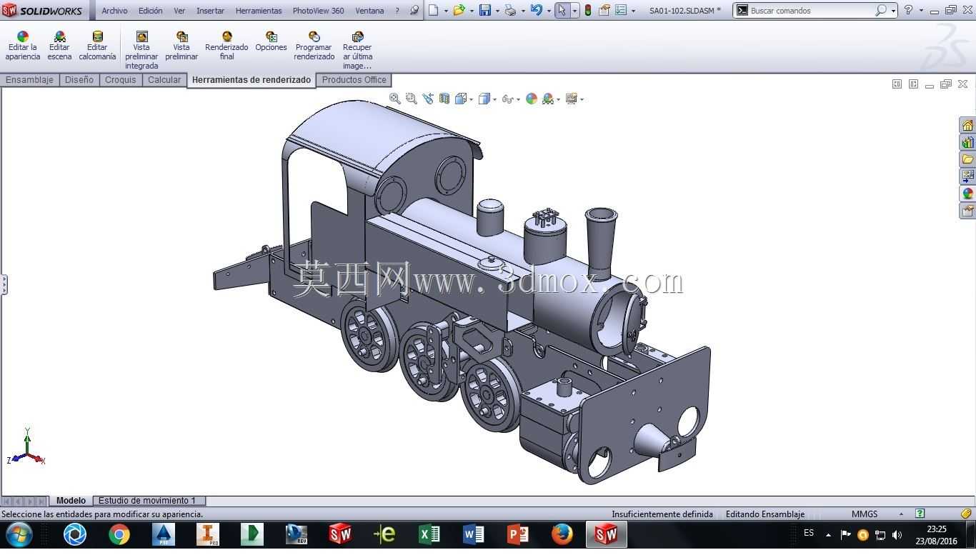This screenshot has height=560, width=976.
Task: Start Vista preliminar integrada
Action: coord(141,51)
